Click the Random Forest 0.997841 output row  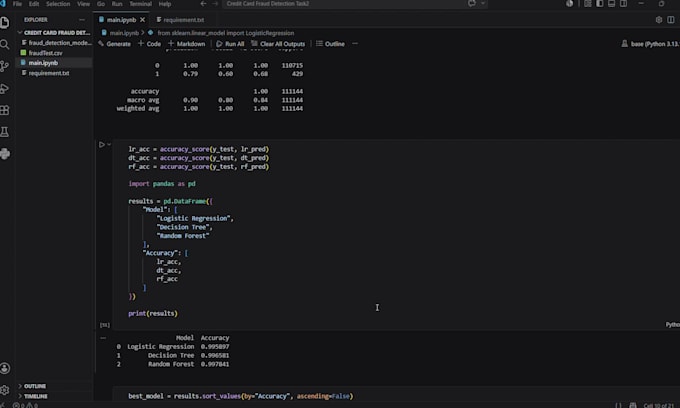[x=173, y=364]
